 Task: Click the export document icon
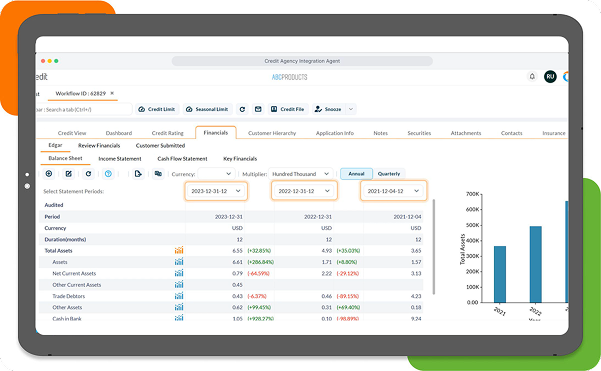click(138, 174)
